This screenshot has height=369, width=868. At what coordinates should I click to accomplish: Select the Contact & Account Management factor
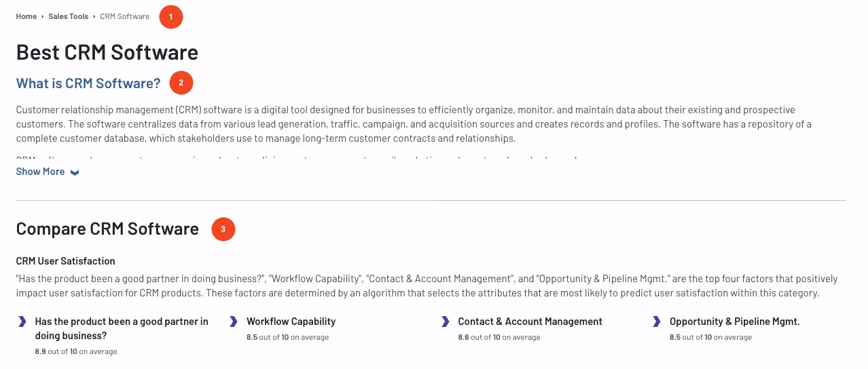coord(530,322)
